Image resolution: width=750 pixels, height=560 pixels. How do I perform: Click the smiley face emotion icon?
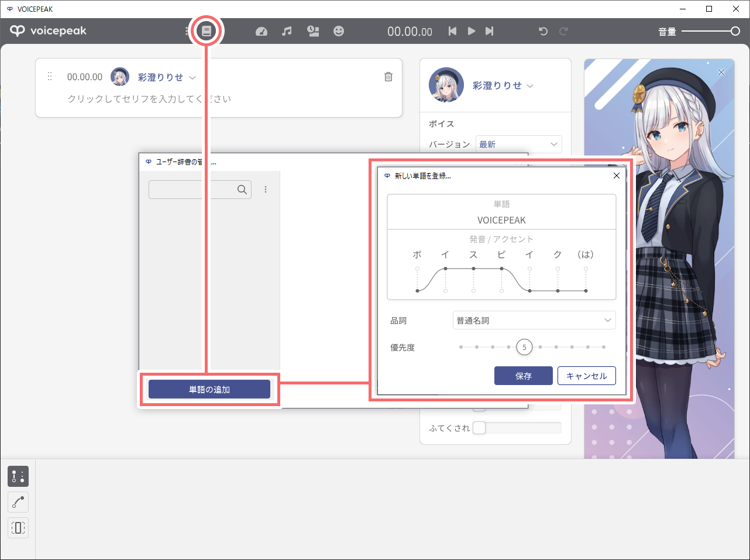tap(339, 32)
